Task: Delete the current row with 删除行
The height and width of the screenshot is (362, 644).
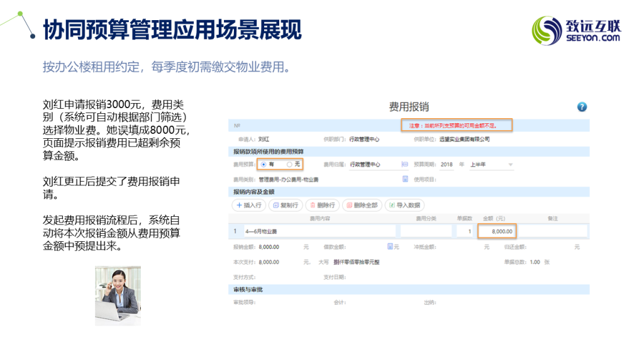Action: point(321,205)
